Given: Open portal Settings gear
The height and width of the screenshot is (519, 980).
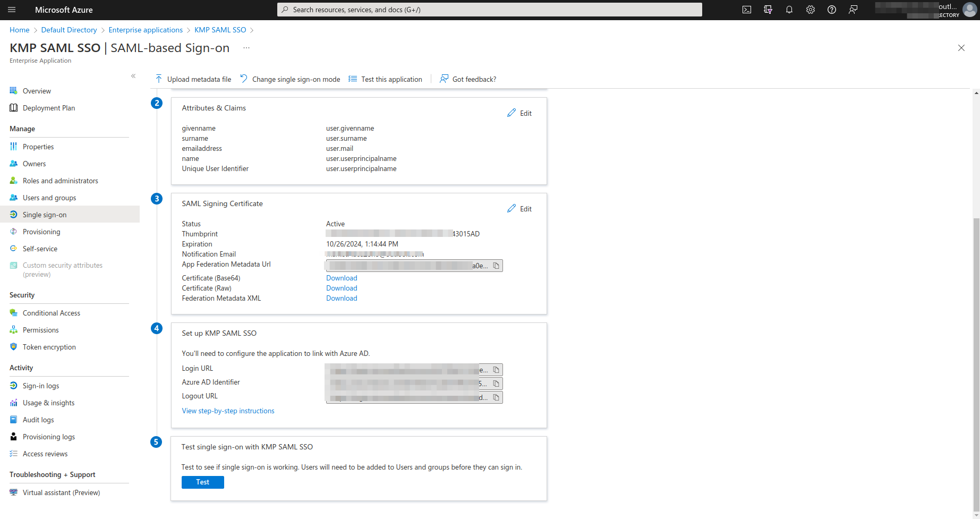Looking at the screenshot, I should click(x=811, y=10).
